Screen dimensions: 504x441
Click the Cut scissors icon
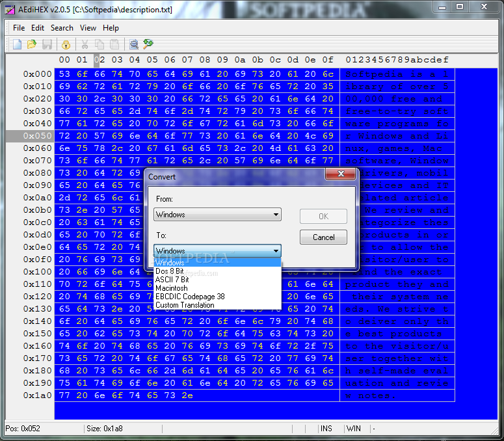tap(85, 44)
